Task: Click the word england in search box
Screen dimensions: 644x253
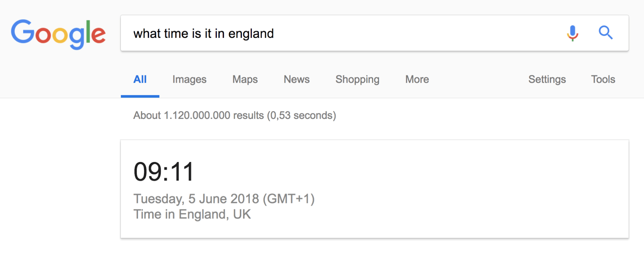Action: click(251, 34)
